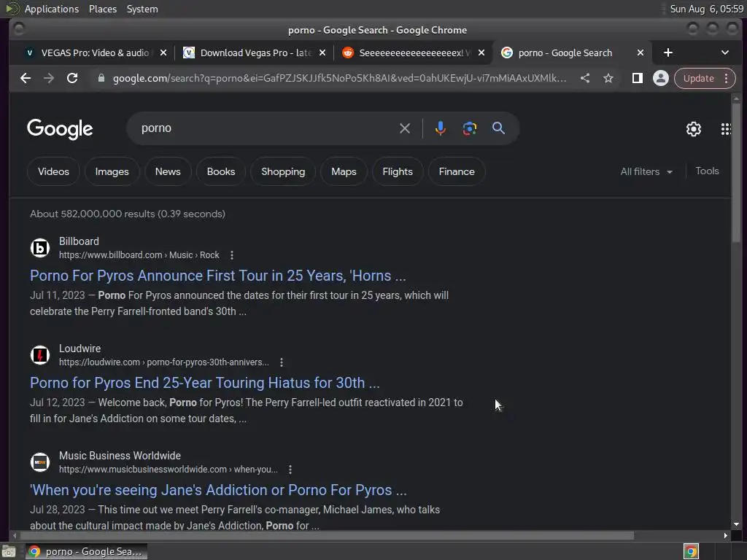747x560 pixels.
Task: Share this page via the share icon
Action: coord(585,78)
